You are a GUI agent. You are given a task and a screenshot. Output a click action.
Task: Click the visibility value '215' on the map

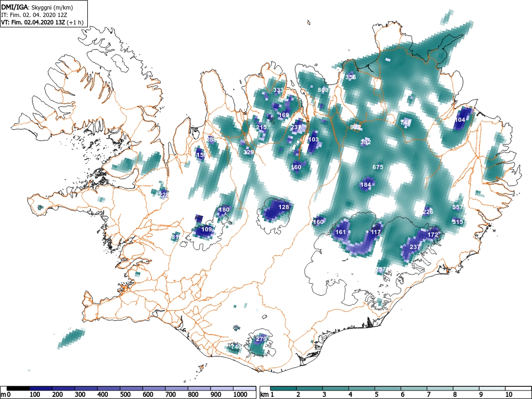coord(261,127)
